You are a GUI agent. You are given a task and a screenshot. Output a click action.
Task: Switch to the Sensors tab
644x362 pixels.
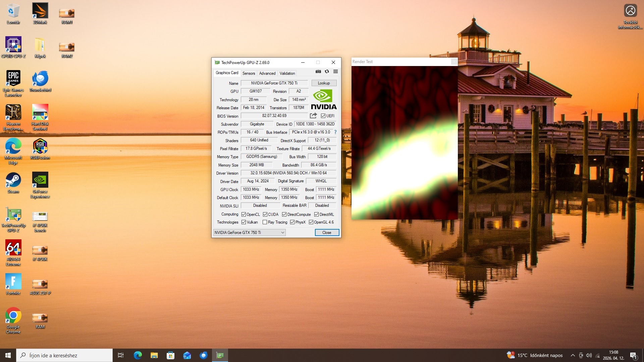click(x=249, y=73)
